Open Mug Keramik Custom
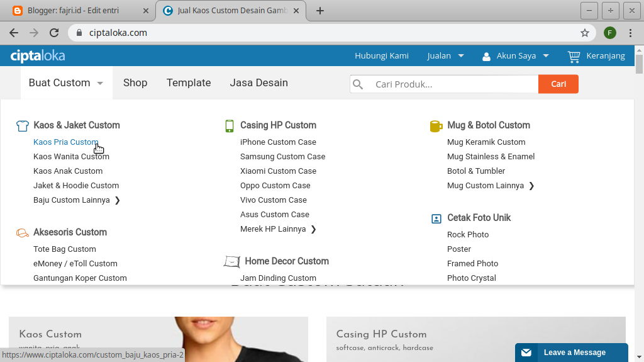The width and height of the screenshot is (644, 362). tap(486, 142)
